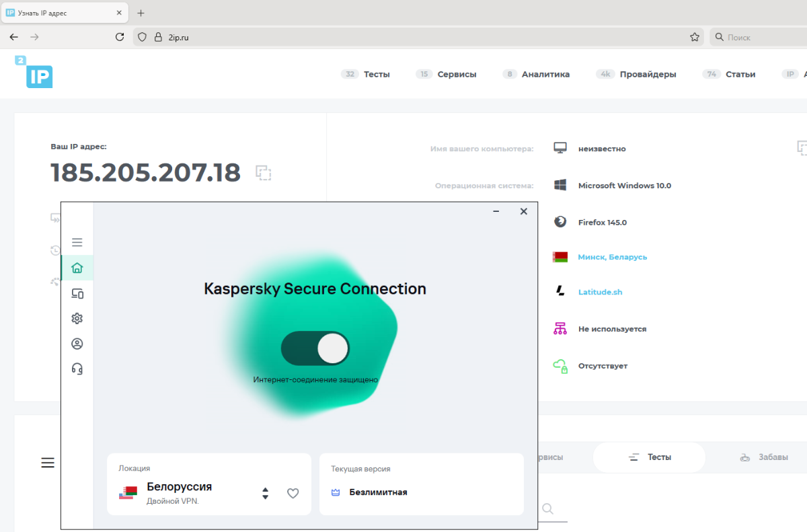This screenshot has width=807, height=532.
Task: Click the 2IP site logo
Action: (34, 72)
